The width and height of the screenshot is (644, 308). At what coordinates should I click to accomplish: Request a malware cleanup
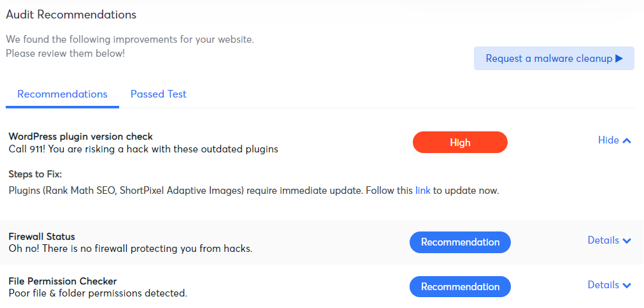point(554,59)
